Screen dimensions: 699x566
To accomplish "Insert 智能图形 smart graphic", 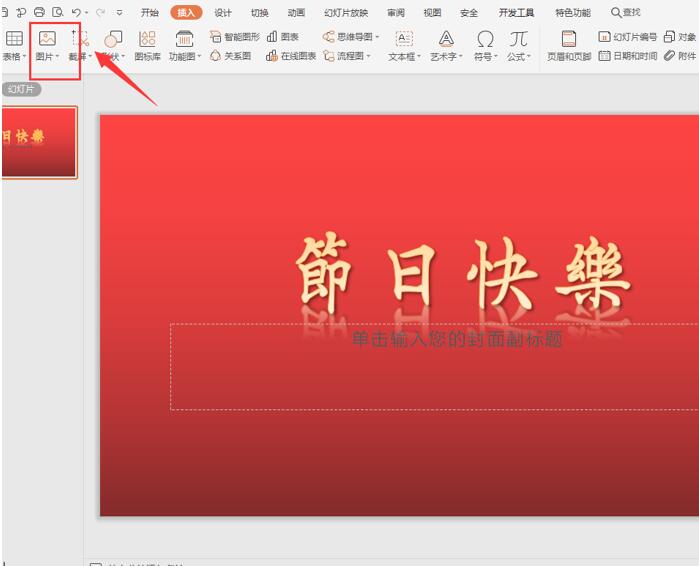I will [234, 37].
